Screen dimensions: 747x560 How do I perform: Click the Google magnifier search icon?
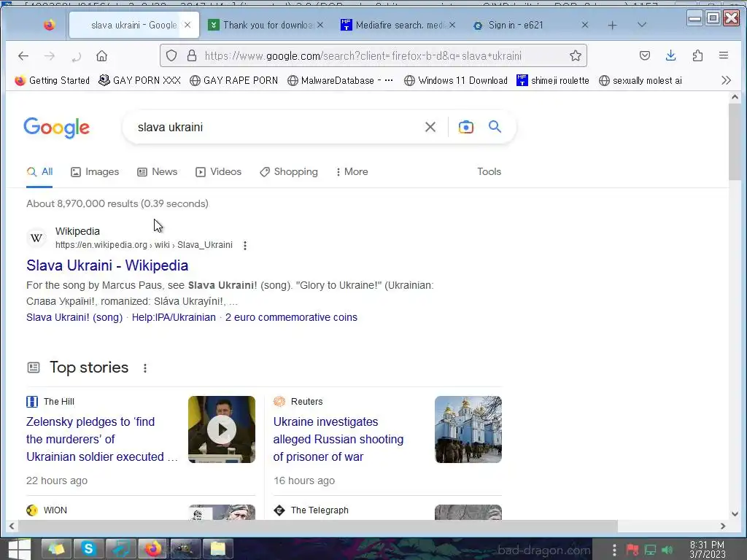[495, 127]
